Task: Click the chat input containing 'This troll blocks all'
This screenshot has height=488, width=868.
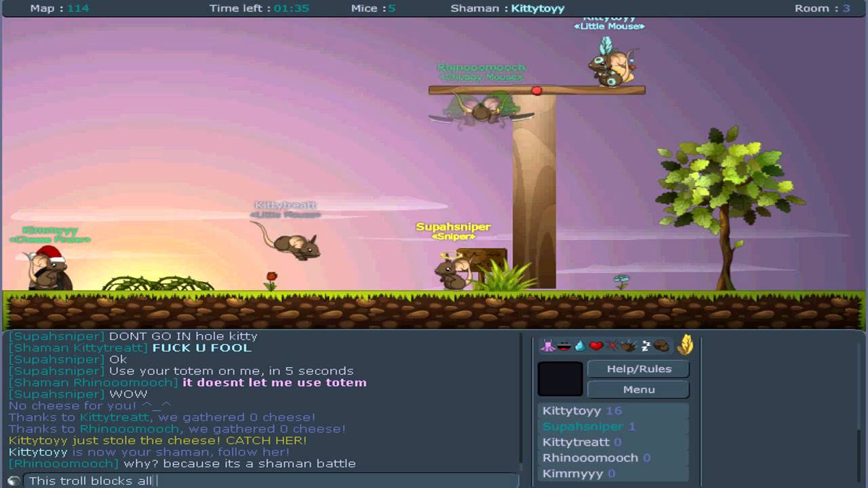Action: (x=271, y=481)
